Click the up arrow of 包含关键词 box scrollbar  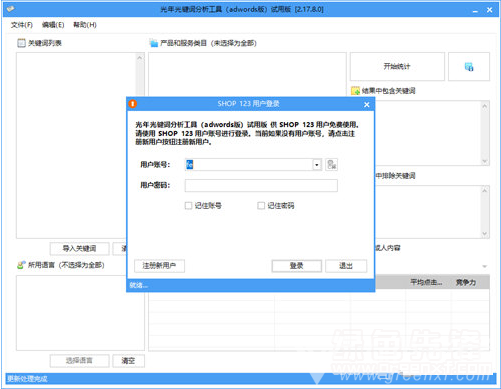pos(485,106)
